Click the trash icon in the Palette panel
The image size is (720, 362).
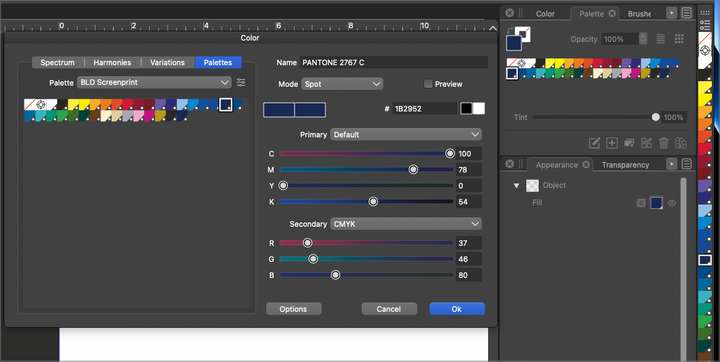[x=664, y=143]
